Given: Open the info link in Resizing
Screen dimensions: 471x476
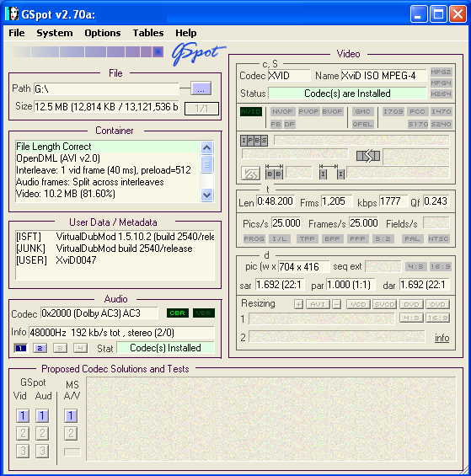Looking at the screenshot, I should coord(442,338).
